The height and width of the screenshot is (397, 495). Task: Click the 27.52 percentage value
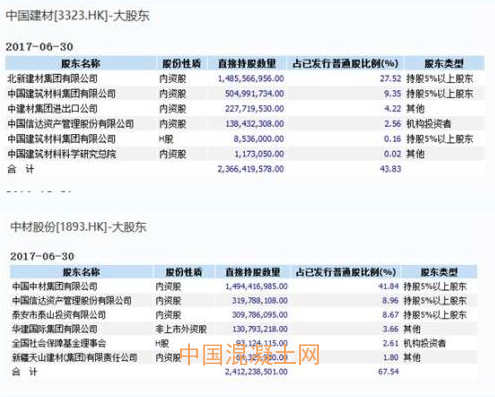(x=390, y=79)
